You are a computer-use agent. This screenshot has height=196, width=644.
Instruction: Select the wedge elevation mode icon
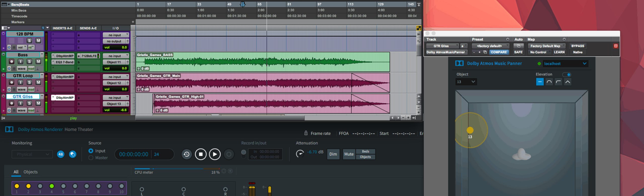pos(568,82)
